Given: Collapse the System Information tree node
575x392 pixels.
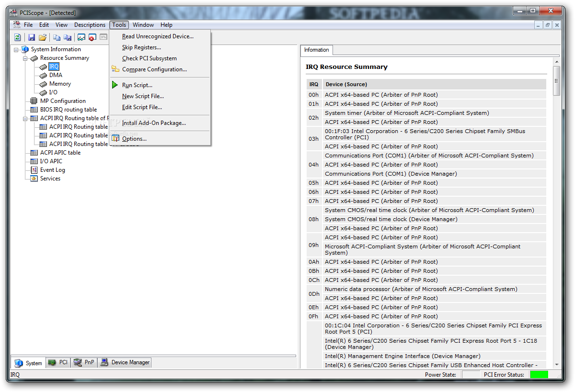Looking at the screenshot, I should 16,49.
